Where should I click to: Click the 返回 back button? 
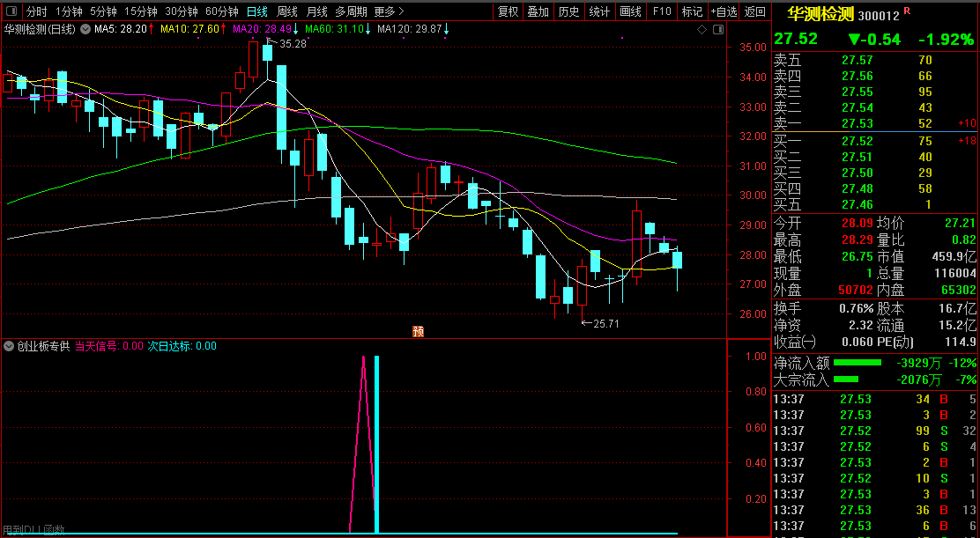(755, 11)
